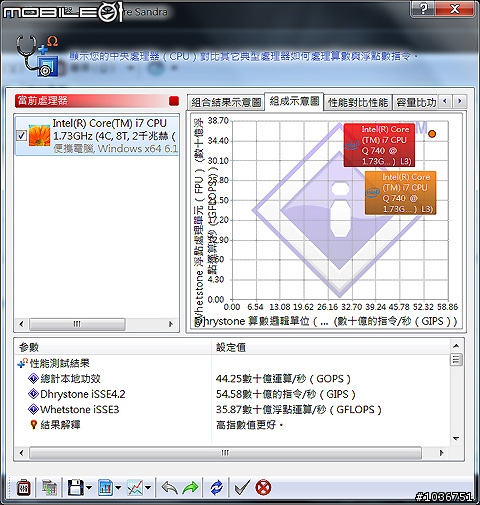The height and width of the screenshot is (505, 480).
Task: Toggle the Intel Core i7 CPU checkbox
Action: (x=22, y=136)
